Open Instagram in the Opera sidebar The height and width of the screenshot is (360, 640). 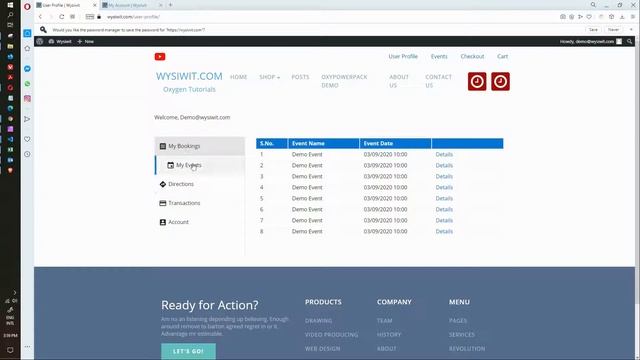[x=27, y=98]
